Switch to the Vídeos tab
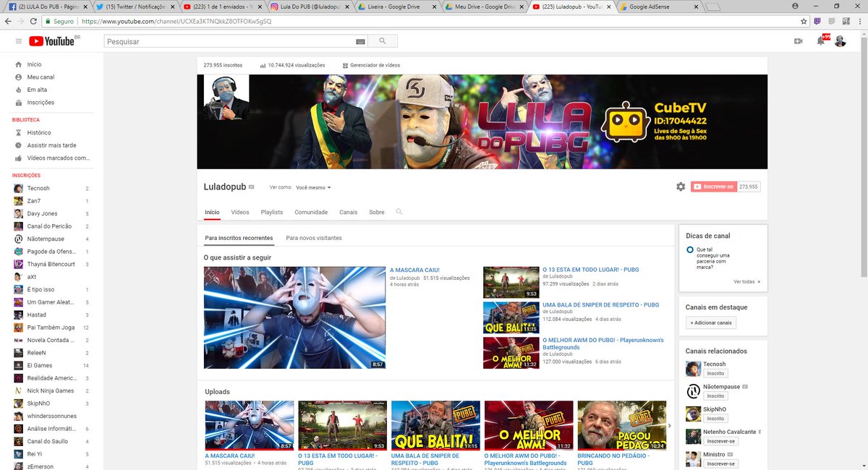This screenshot has height=470, width=868. point(240,213)
